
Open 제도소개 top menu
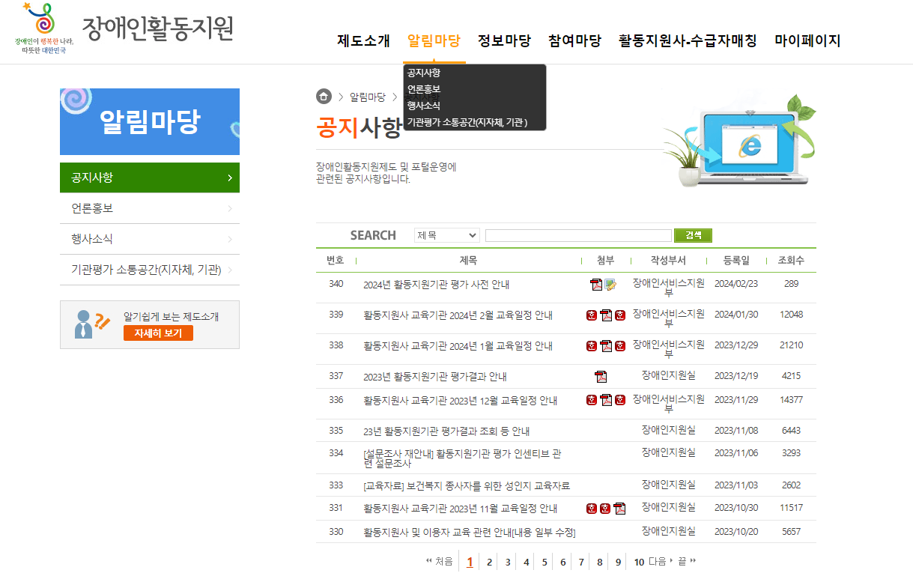(363, 40)
